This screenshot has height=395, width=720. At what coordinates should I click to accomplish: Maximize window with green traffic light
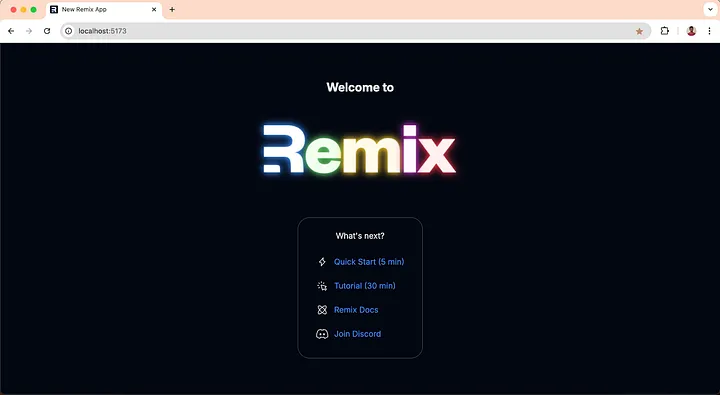[x=34, y=10]
